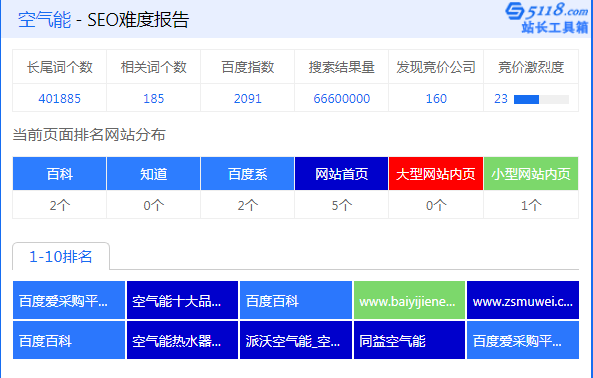This screenshot has width=593, height=378.
Task: Click the Baidu index value 2091
Action: [x=248, y=99]
